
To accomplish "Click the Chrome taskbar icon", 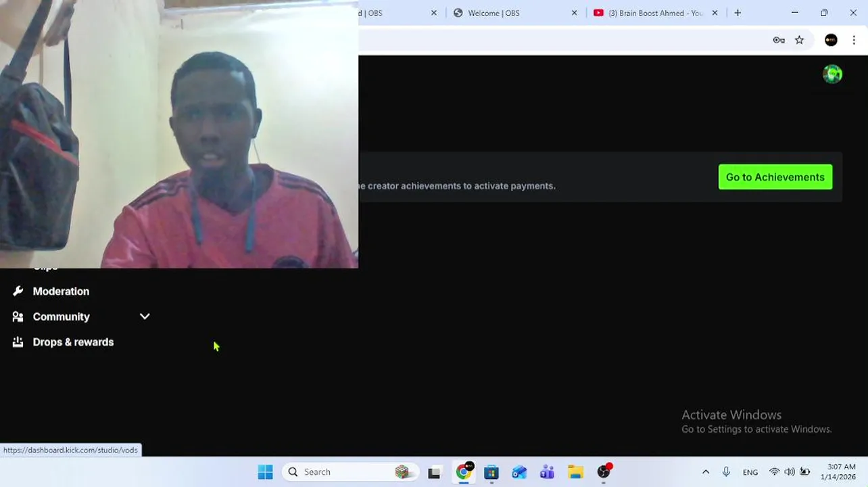I will [x=464, y=472].
